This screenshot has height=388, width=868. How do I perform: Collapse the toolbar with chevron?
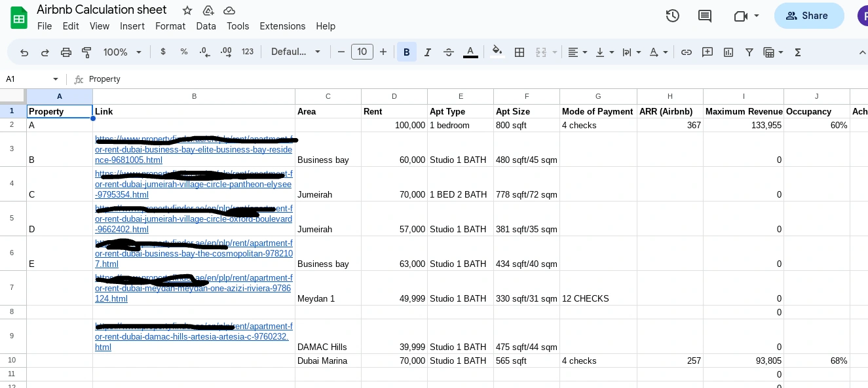click(861, 52)
